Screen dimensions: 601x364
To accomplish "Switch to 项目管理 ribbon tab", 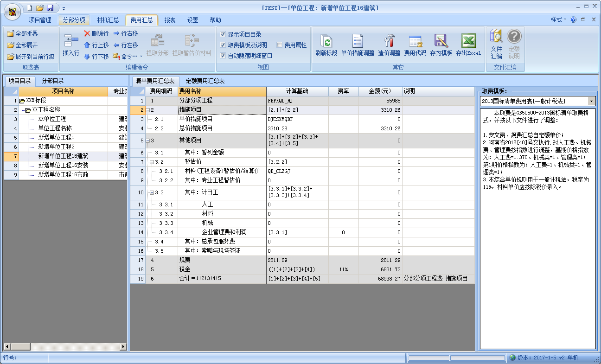I will [40, 20].
